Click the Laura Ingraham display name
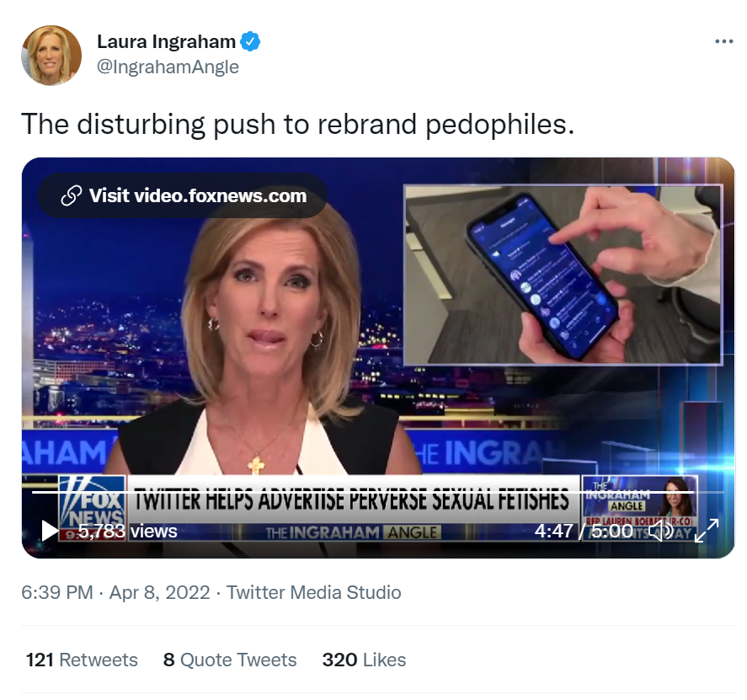Viewport: 747px width, 700px height. tap(166, 41)
